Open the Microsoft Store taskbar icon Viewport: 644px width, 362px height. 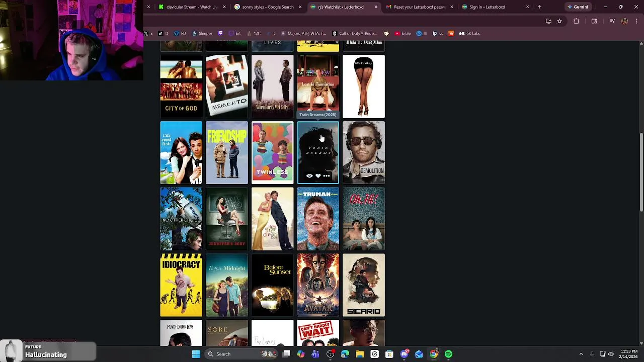click(389, 354)
